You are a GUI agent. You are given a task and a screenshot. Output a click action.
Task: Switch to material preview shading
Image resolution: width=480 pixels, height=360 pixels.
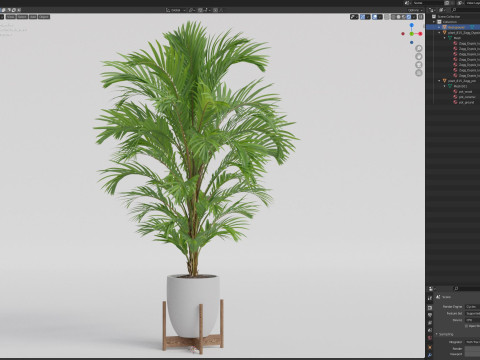(403, 17)
